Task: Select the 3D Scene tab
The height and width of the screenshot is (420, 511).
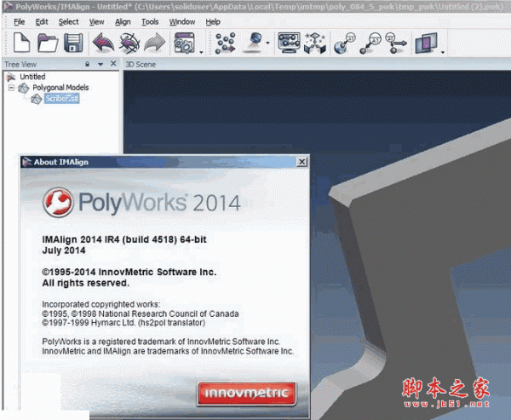Action: click(141, 64)
